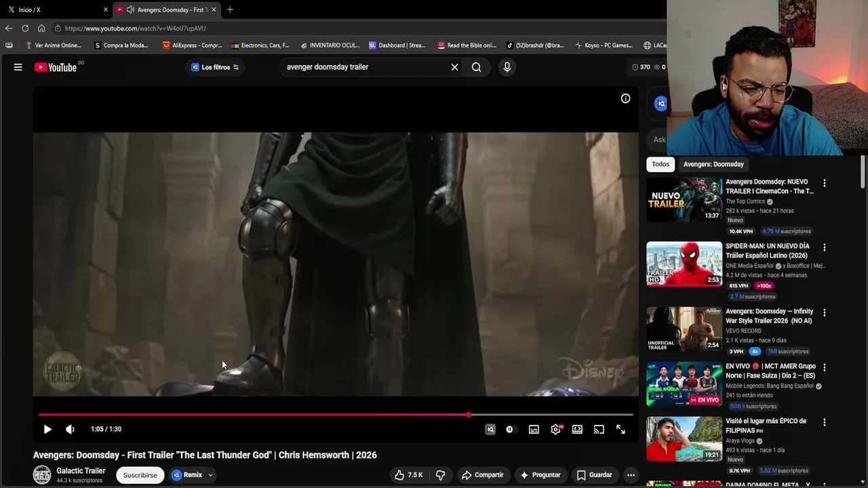Seek on the video progress bar
The width and height of the screenshot is (868, 488).
tap(336, 414)
